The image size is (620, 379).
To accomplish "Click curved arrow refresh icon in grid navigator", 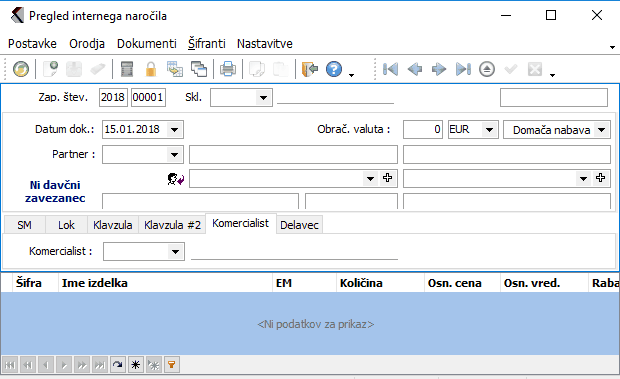I will [117, 364].
